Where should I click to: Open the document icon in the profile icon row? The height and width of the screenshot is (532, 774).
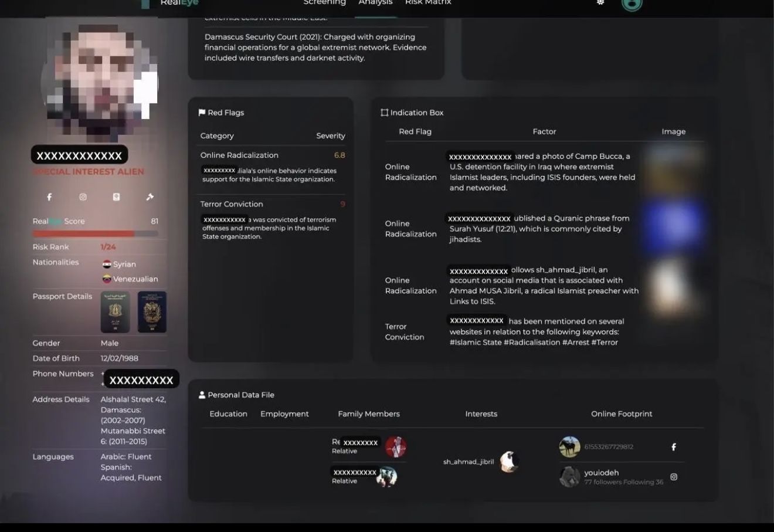(116, 197)
